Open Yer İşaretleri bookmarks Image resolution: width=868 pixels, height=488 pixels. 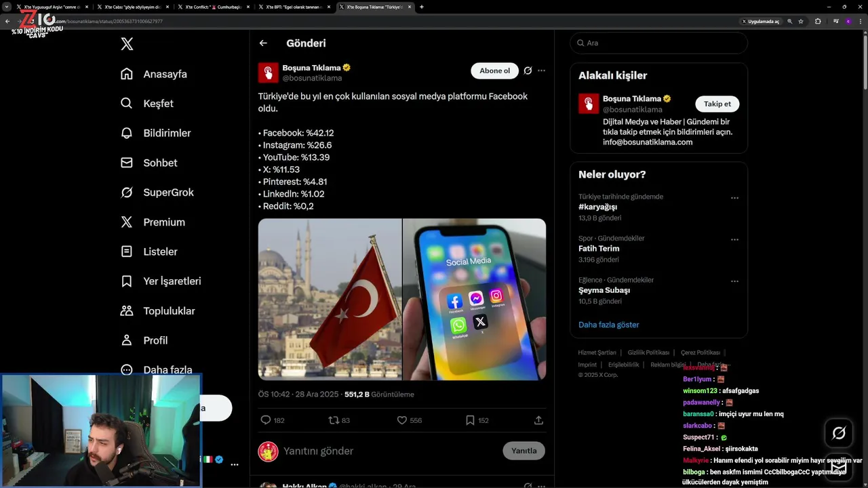tap(161, 281)
